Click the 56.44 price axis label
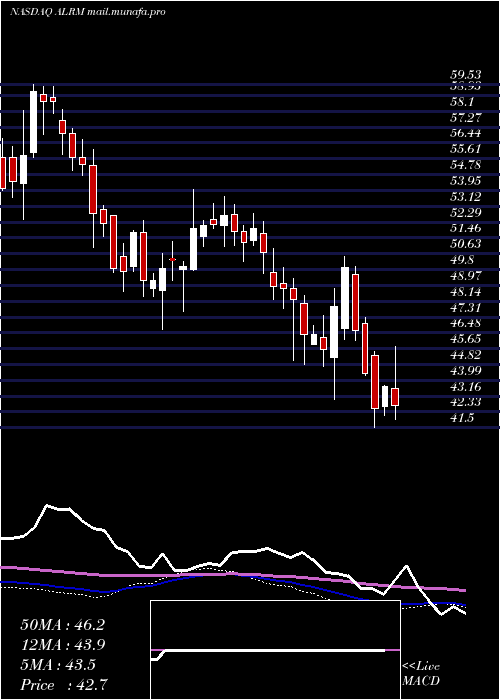The image size is (500, 700). tap(466, 133)
